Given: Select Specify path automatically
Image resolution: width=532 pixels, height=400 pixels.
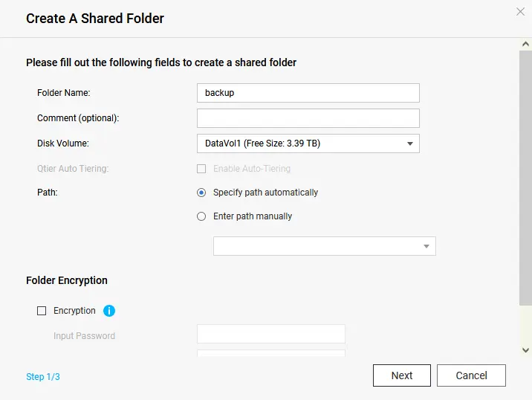Looking at the screenshot, I should pos(201,193).
